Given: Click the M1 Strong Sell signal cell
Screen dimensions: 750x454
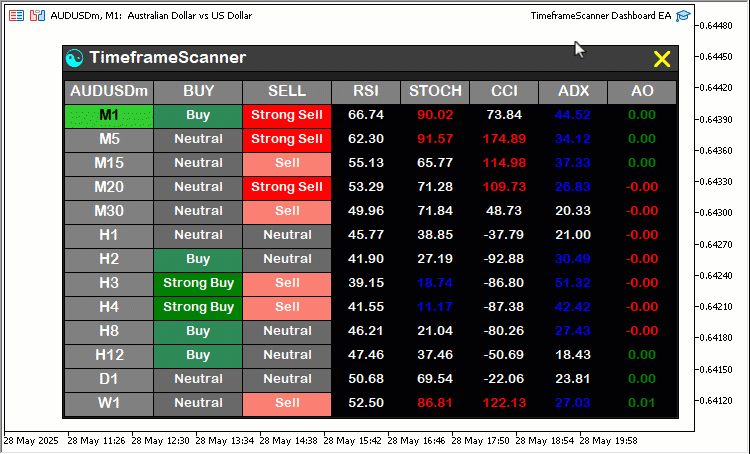Looking at the screenshot, I should (x=287, y=116).
